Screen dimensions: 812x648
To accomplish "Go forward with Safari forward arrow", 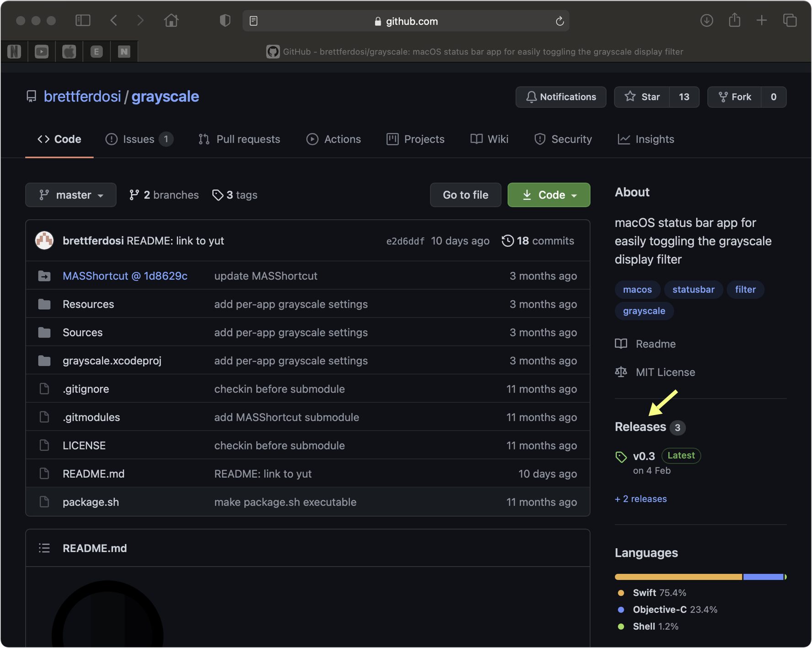I will tap(140, 21).
